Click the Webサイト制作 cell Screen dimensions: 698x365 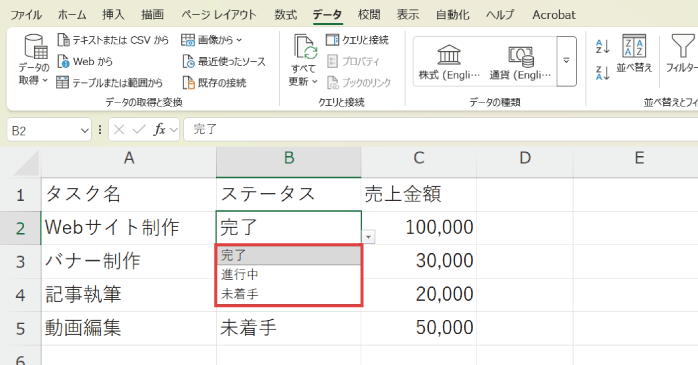pyautogui.click(x=129, y=228)
